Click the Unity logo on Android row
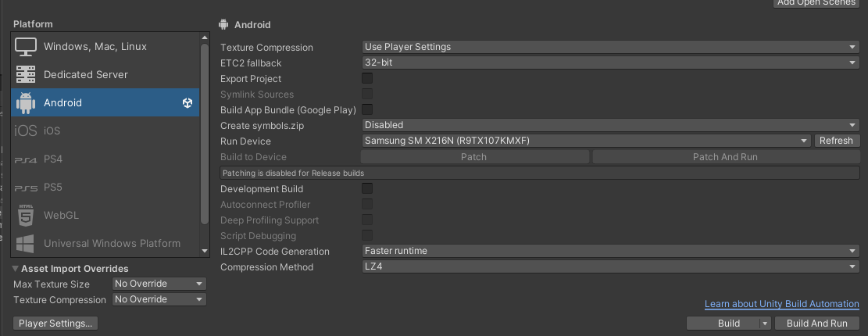The height and width of the screenshot is (336, 868). 188,103
